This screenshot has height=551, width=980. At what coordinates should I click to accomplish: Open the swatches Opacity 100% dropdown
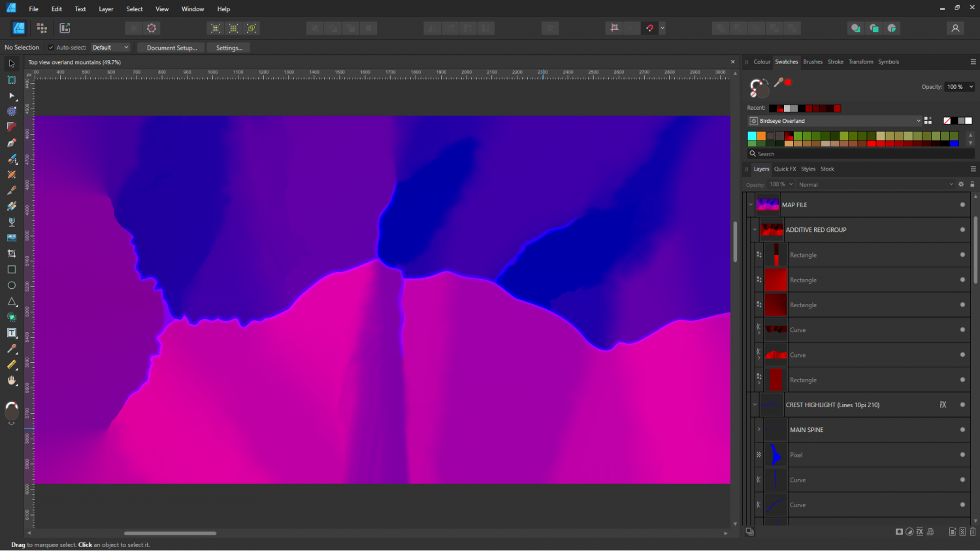click(960, 87)
